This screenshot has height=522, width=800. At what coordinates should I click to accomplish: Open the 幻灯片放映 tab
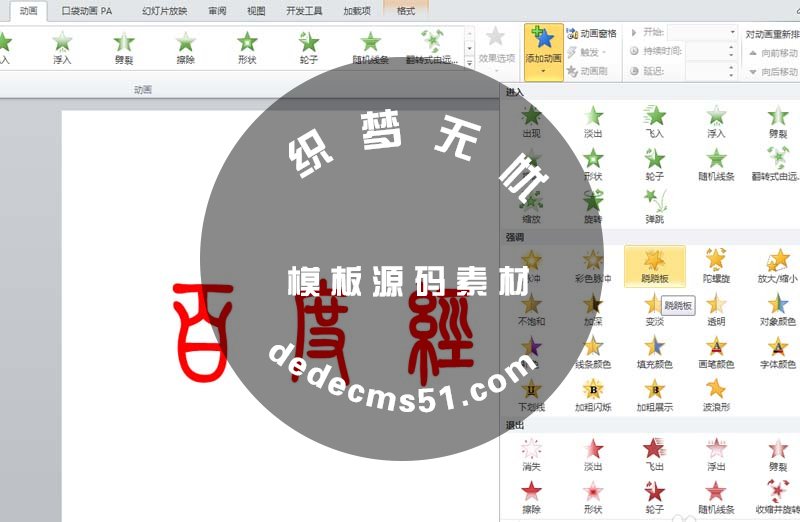coord(164,11)
